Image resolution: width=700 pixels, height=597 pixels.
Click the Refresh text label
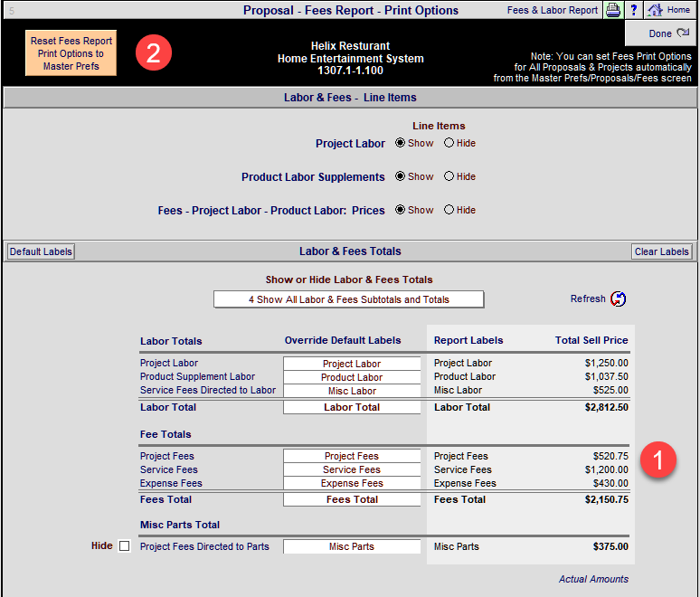click(x=588, y=298)
